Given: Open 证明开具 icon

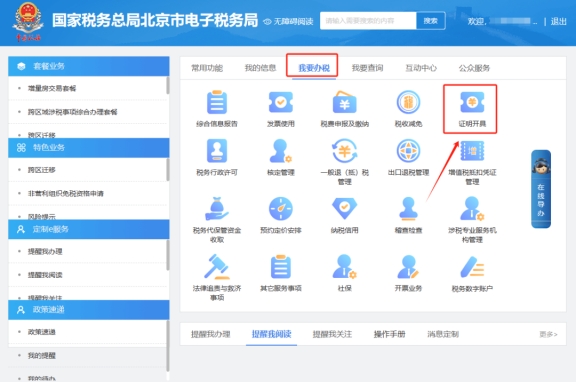Looking at the screenshot, I should click(x=472, y=102).
